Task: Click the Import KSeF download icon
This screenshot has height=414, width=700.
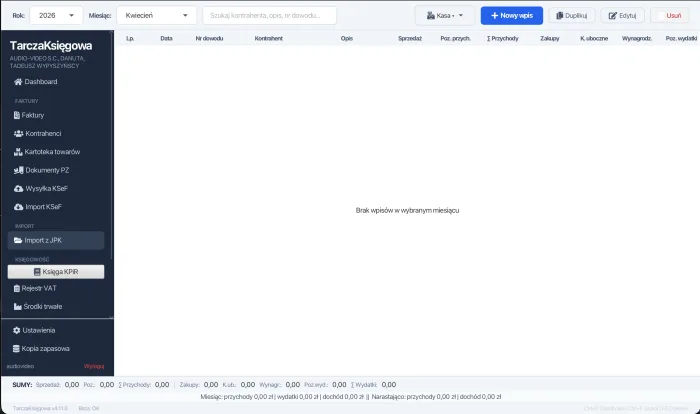Action: 17,207
